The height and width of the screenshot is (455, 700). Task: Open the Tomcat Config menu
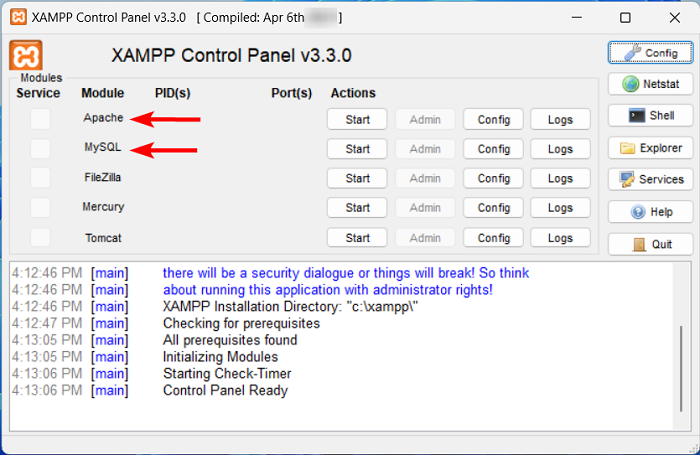[493, 238]
